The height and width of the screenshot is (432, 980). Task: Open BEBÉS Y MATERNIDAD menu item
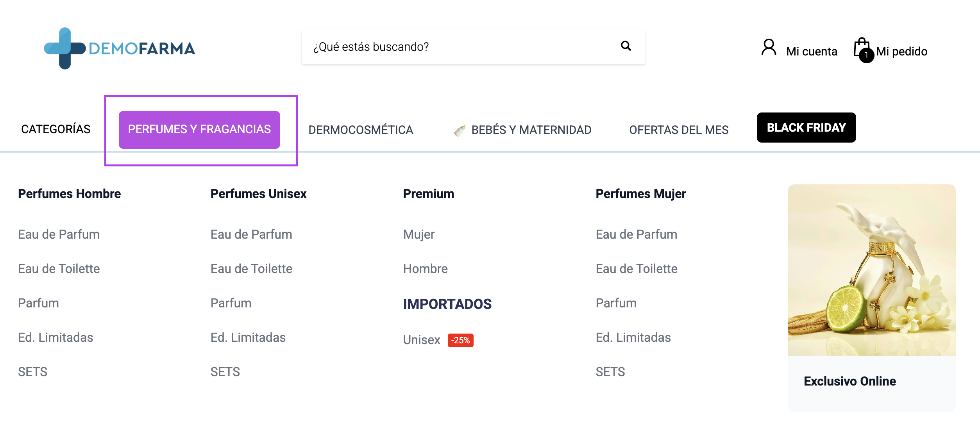531,130
